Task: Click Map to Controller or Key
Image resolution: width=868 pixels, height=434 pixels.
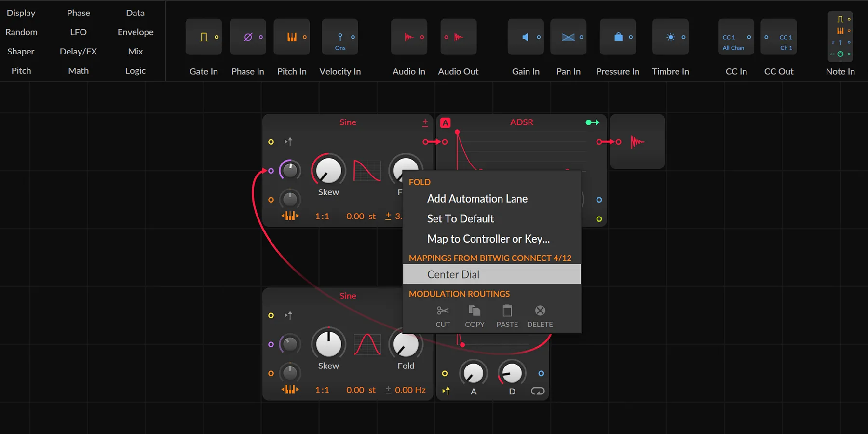Action: (488, 238)
